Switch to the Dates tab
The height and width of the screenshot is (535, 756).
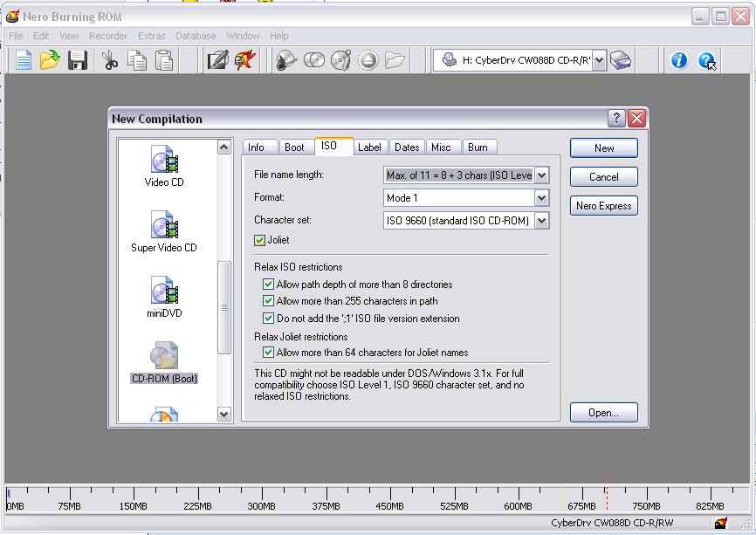(x=407, y=147)
